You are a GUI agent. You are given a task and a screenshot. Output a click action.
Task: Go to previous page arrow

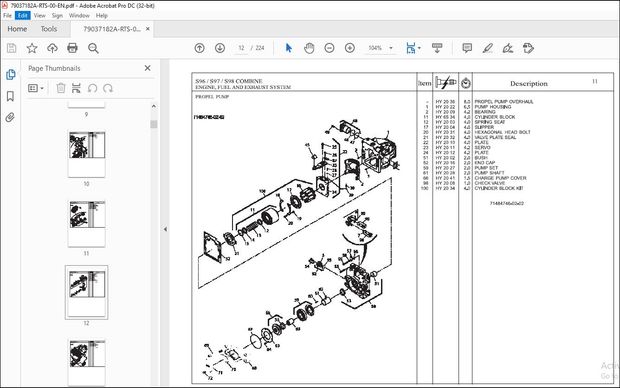[200, 48]
